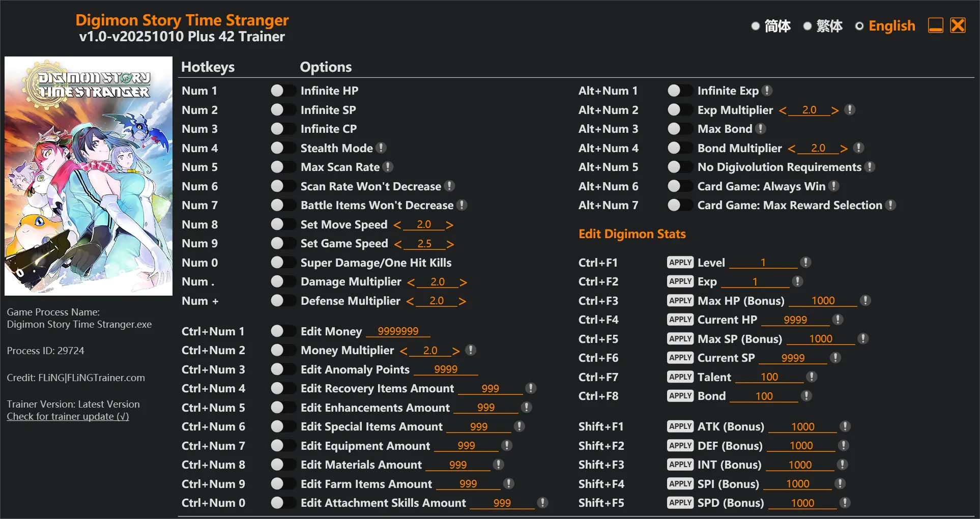Click the Digimon Story game cover image
Screen dimensions: 980x519
tap(89, 176)
